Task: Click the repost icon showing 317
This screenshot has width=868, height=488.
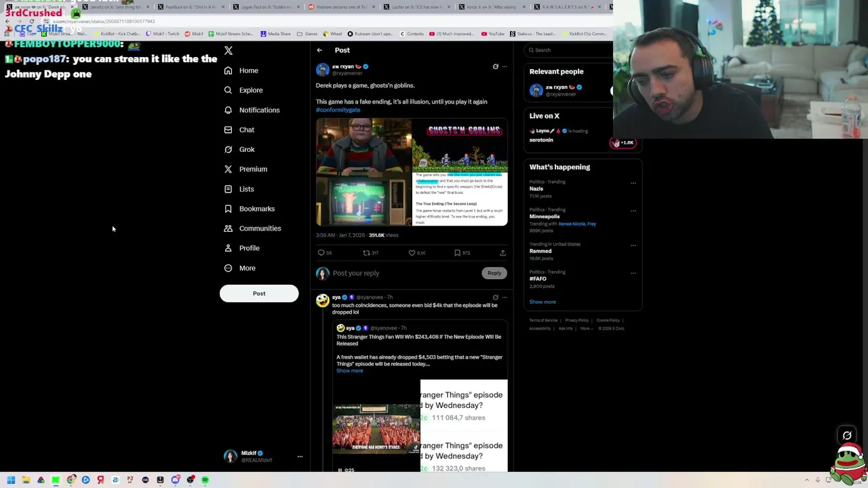Action: [366, 253]
